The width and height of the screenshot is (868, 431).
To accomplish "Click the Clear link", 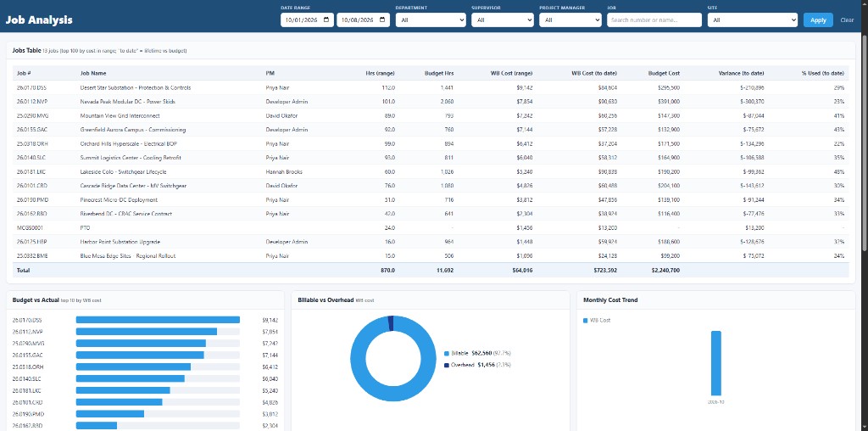I will point(847,20).
